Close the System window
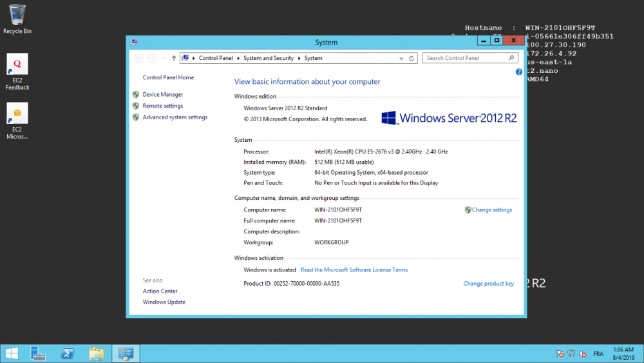This screenshot has height=363, width=644. pyautogui.click(x=513, y=40)
